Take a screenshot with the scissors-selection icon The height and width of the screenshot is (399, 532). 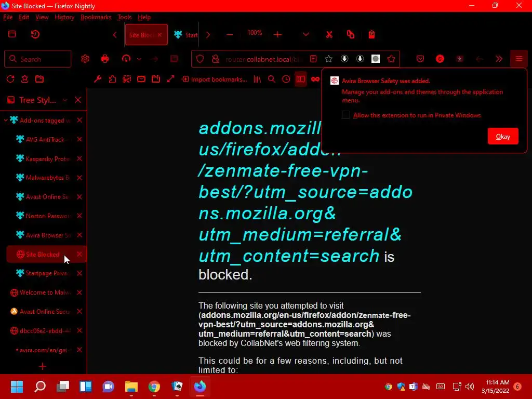pyautogui.click(x=127, y=79)
